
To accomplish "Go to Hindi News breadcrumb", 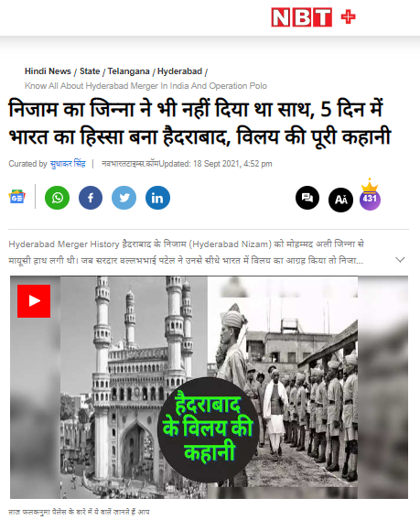I will click(48, 71).
